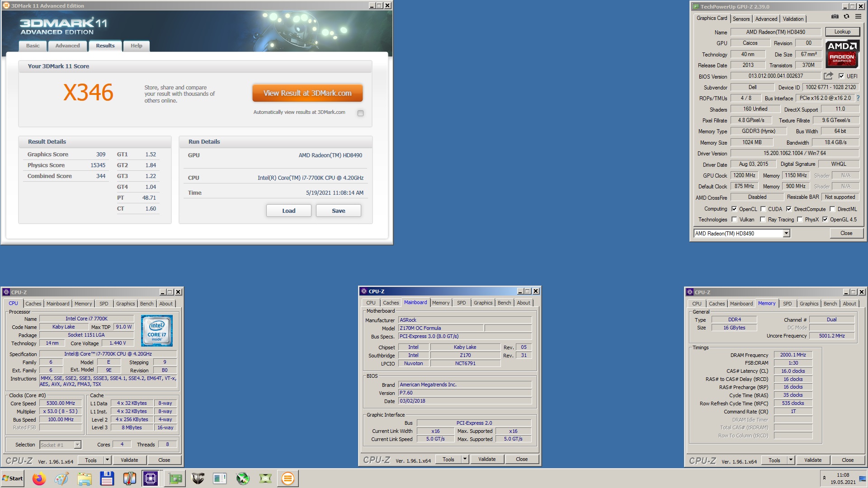Viewport: 868px width, 488px height.
Task: Click the BIOS Version field in GPU-Z
Action: [x=775, y=76]
